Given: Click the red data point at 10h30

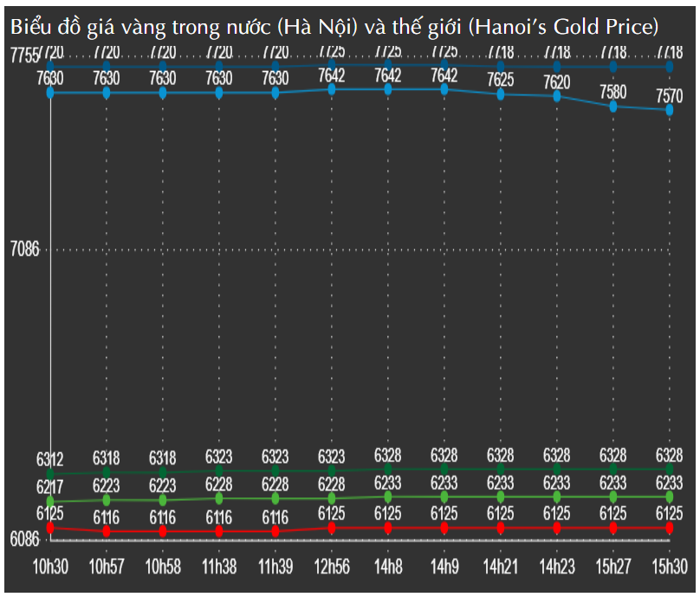Looking at the screenshot, I should [50, 527].
